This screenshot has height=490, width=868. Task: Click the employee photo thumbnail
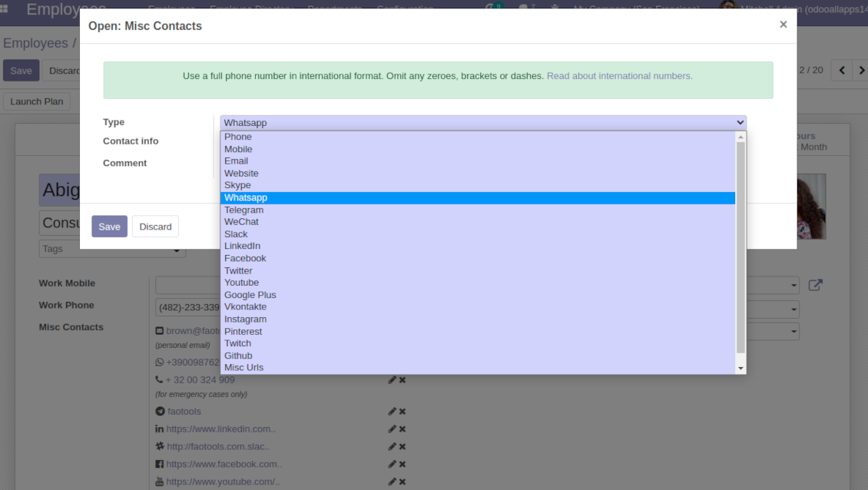click(811, 207)
